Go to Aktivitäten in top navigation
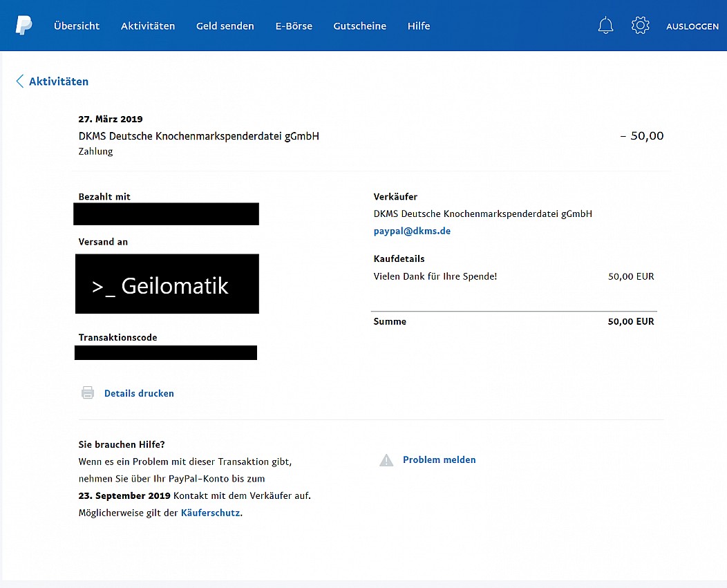The height and width of the screenshot is (588, 727). pos(148,26)
